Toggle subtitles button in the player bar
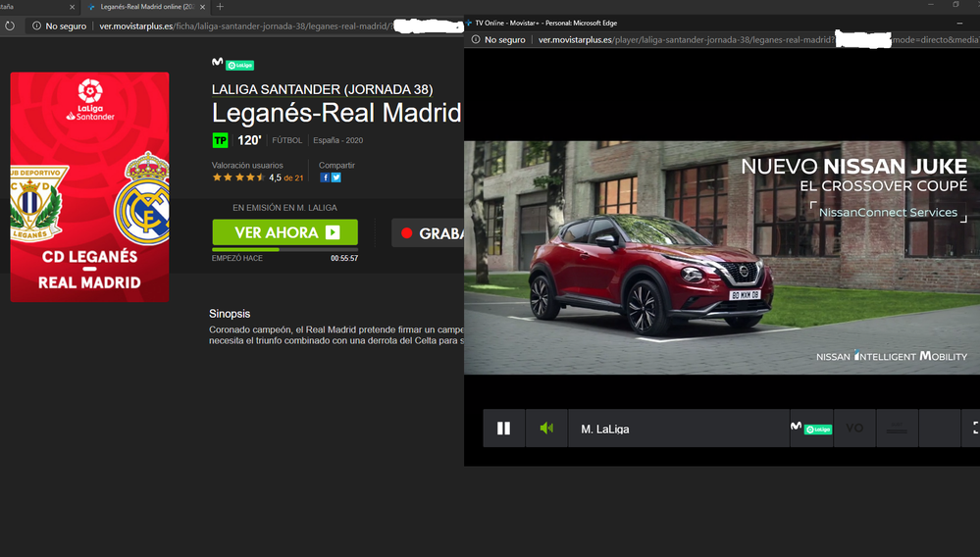This screenshot has width=980, height=557. click(897, 429)
